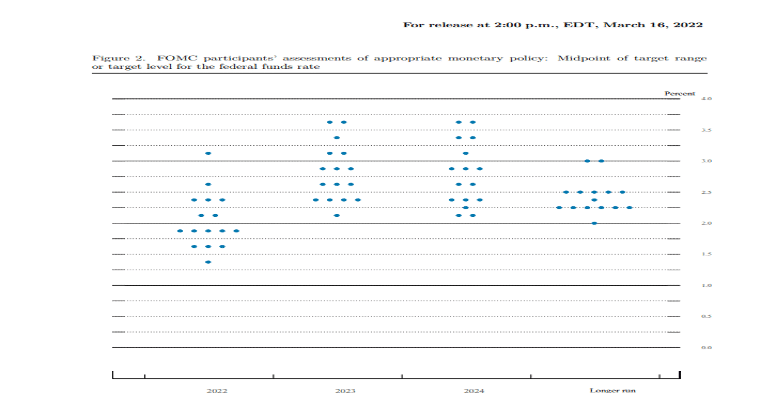Image resolution: width=776 pixels, height=394 pixels.
Task: Click the lowest dot in the 2023 column
Action: [337, 215]
